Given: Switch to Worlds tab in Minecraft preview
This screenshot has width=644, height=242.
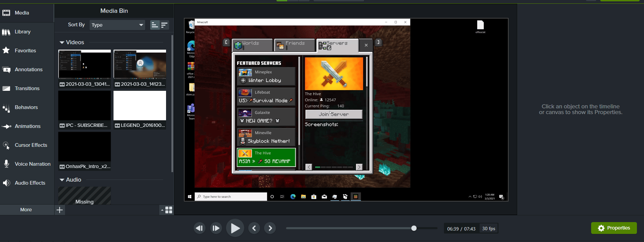Looking at the screenshot, I should pyautogui.click(x=252, y=45).
